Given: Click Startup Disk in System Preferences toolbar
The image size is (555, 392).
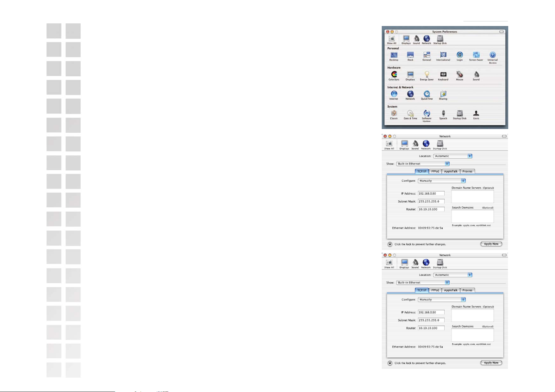Looking at the screenshot, I should (440, 40).
